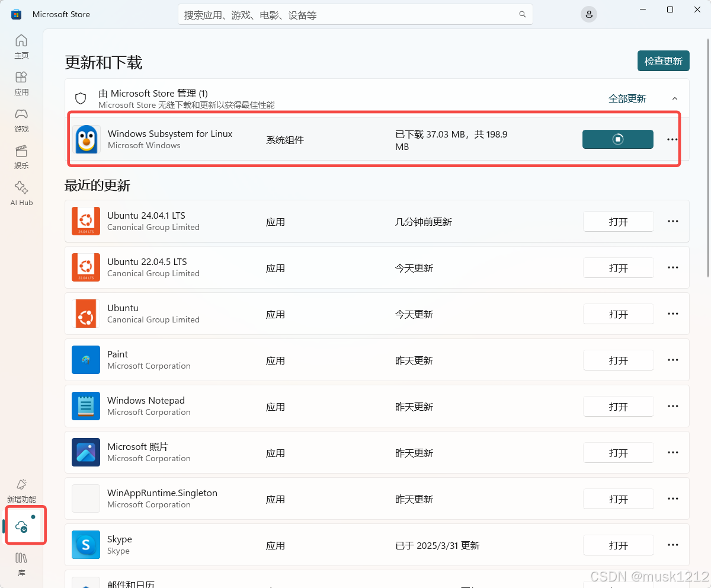Maximize the Microsoft Store window

[670, 9]
